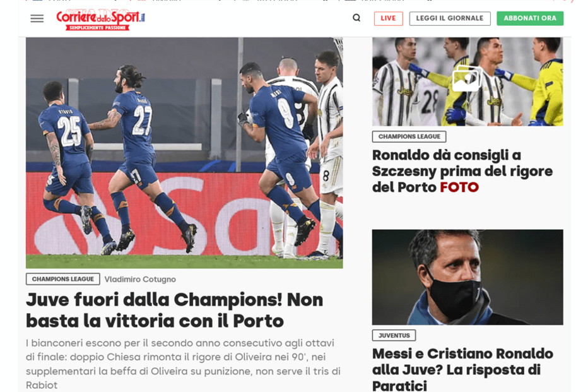Open the Porto players main article image
The height and width of the screenshot is (392, 588).
click(184, 152)
